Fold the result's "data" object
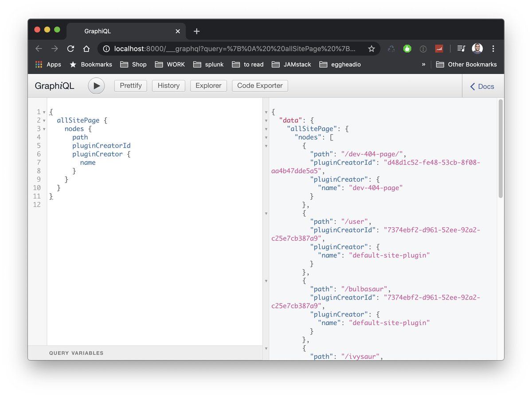Screen dimensions: 532x397 pyautogui.click(x=266, y=121)
